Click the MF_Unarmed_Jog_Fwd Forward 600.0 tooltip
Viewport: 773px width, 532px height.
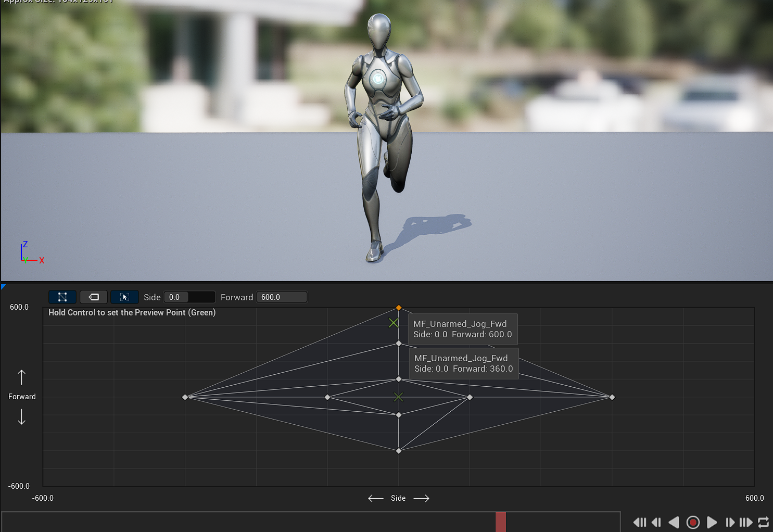coord(463,329)
